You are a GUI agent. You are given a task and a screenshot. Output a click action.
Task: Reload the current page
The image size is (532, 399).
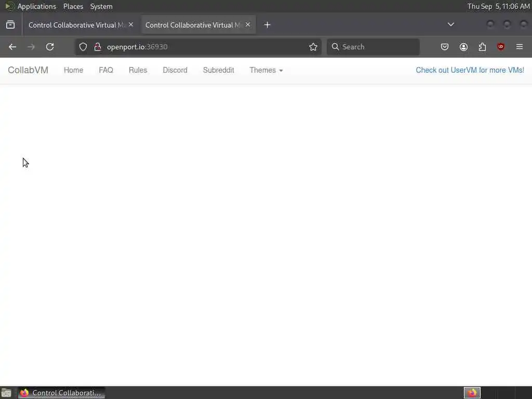point(50,47)
